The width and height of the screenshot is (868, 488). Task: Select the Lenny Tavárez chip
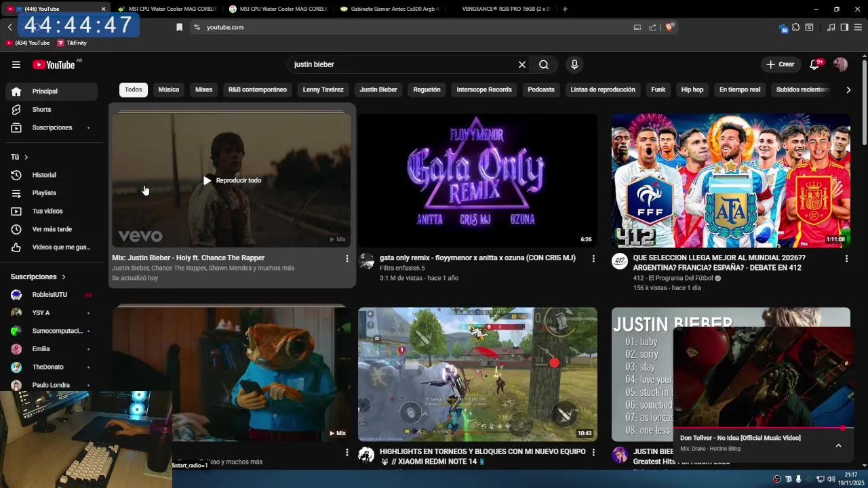click(x=323, y=89)
